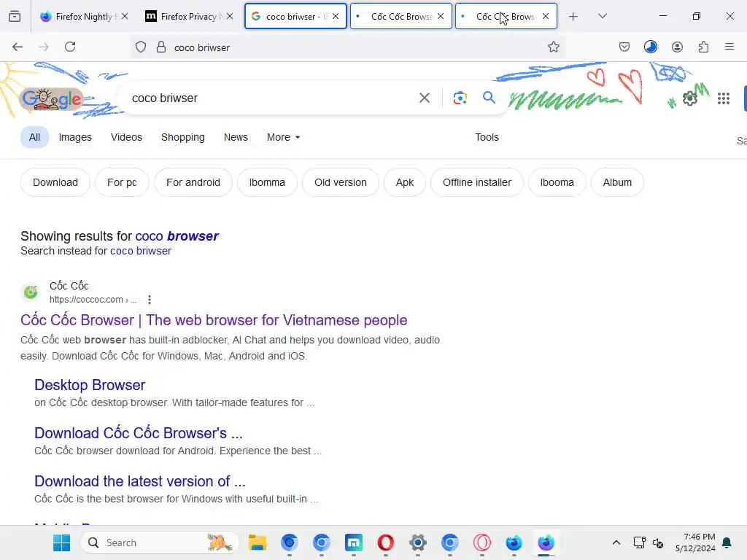Close the Firefox Nightly tab
The image size is (747, 560).
tap(124, 17)
